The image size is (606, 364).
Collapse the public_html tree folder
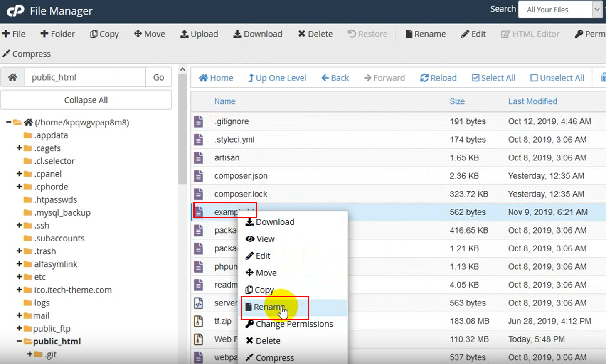click(19, 341)
